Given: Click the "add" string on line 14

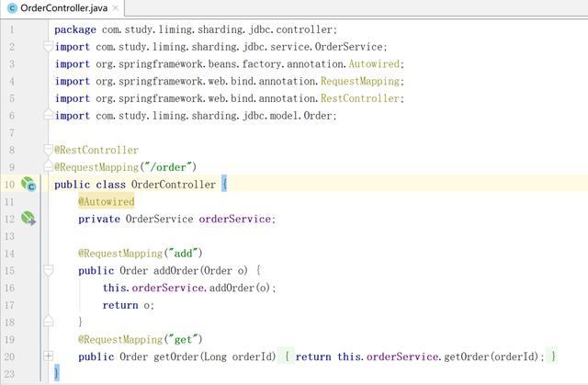Looking at the screenshot, I should (184, 254).
